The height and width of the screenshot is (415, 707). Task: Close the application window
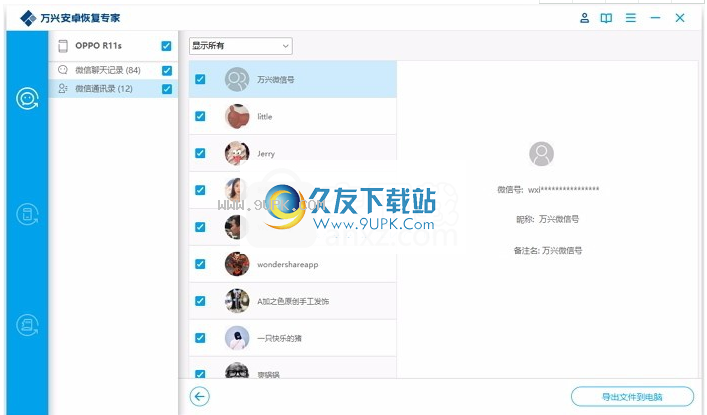[680, 18]
